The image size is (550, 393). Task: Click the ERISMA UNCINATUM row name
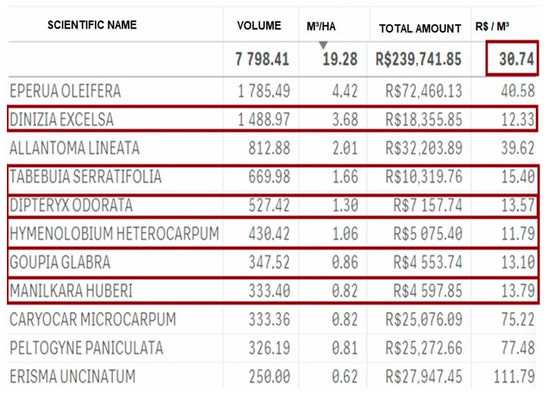tap(73, 377)
